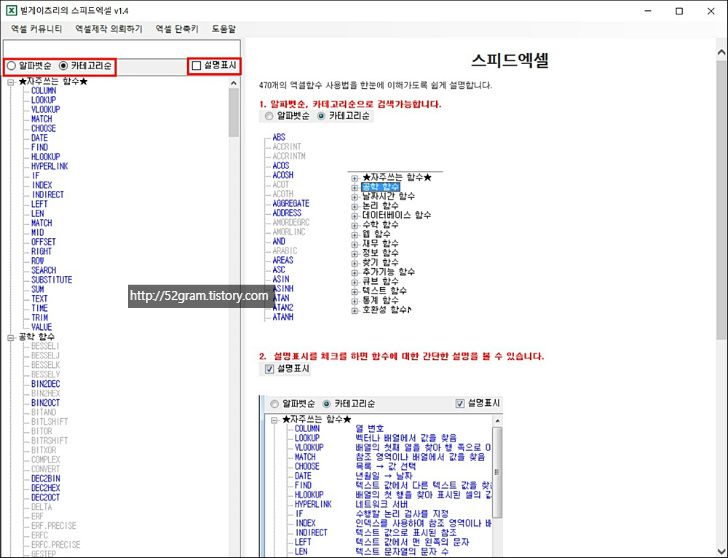
Task: Select LEN function in left tree
Action: coord(38,214)
